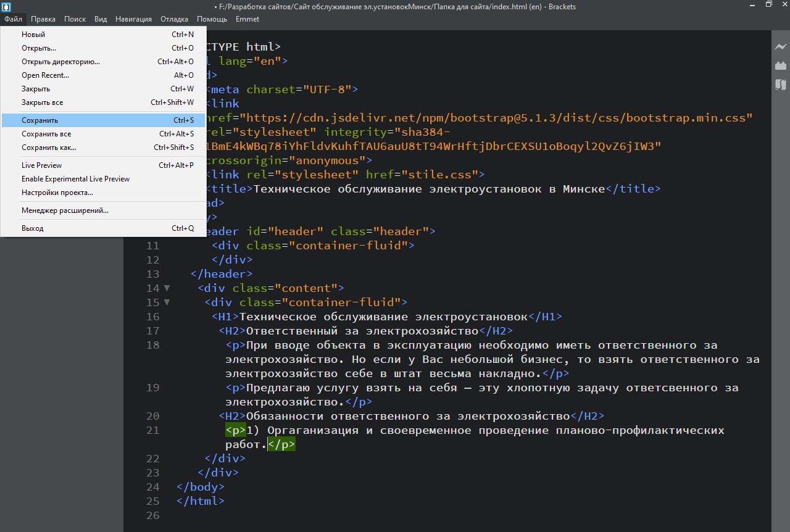Restore down the Brackets window
This screenshot has height=532, width=790.
pos(768,5)
